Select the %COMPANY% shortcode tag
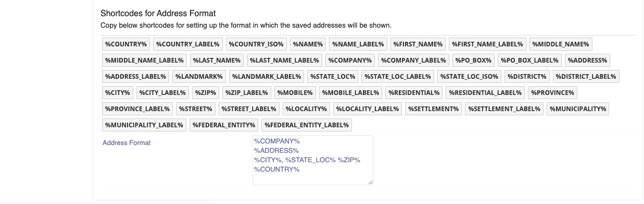Image resolution: width=644 pixels, height=204 pixels. (x=350, y=61)
